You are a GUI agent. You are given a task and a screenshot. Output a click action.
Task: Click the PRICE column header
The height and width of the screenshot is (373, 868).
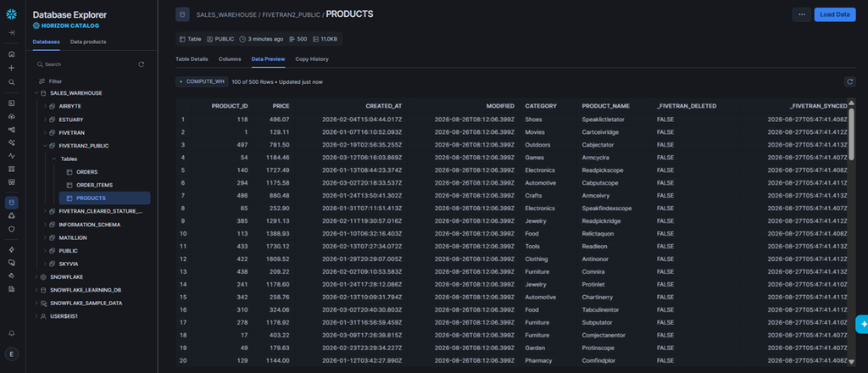click(281, 106)
